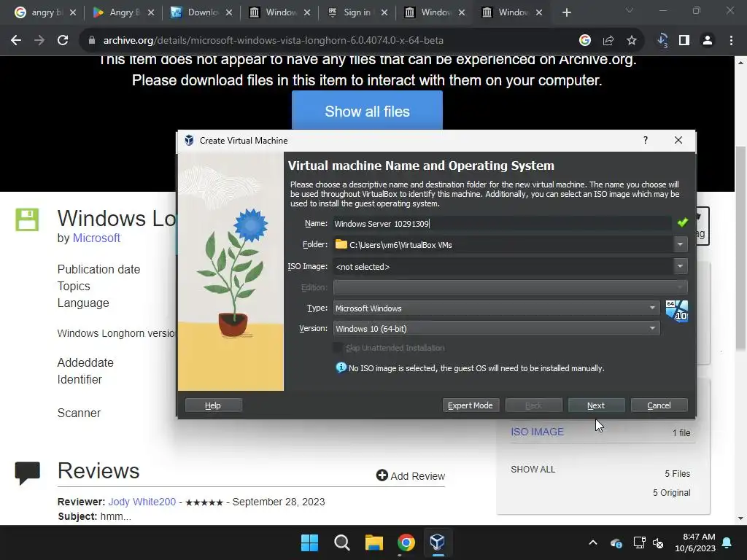Image resolution: width=747 pixels, height=560 pixels.
Task: Open a new Chrome tab
Action: (x=566, y=12)
